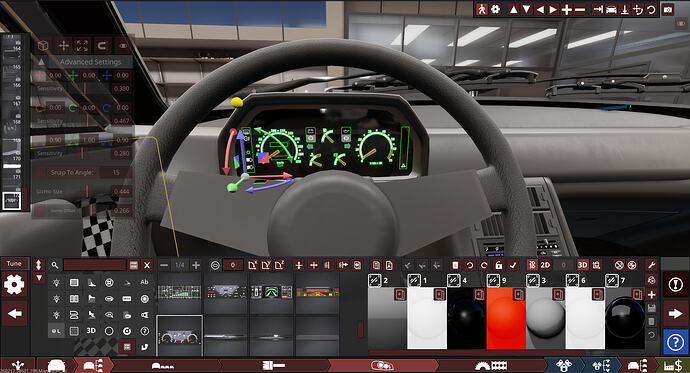Mirror fixture along Z axis
Viewport: 690px width, 373px height.
point(279,265)
